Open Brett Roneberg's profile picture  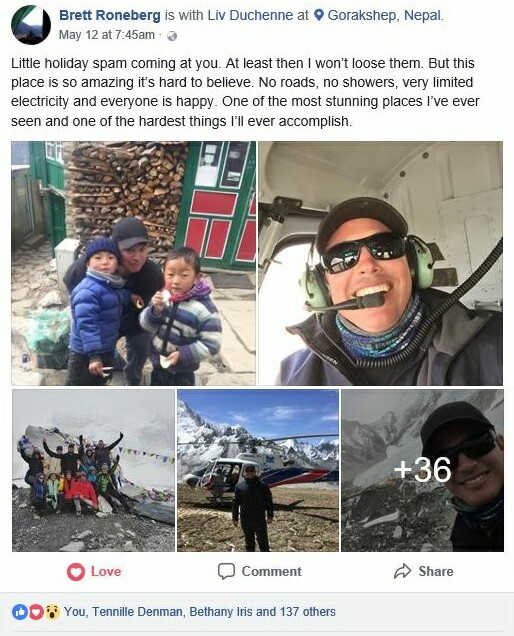pos(31,25)
